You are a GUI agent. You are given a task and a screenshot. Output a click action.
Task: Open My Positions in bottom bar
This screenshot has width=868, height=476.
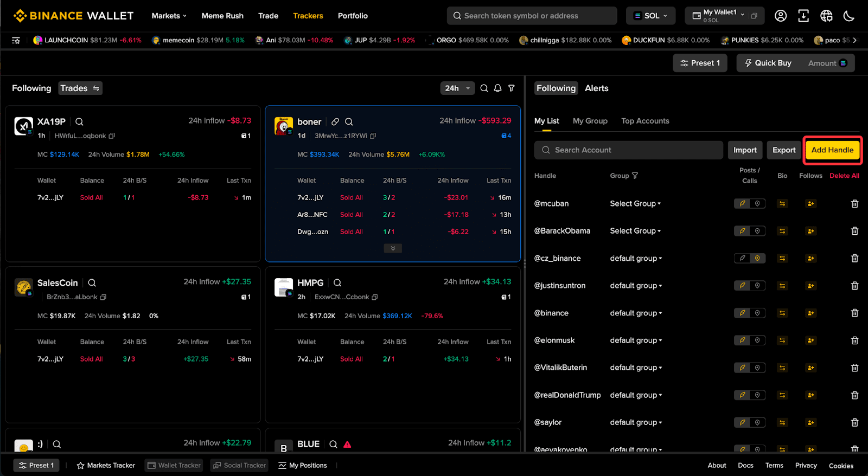pos(303,465)
